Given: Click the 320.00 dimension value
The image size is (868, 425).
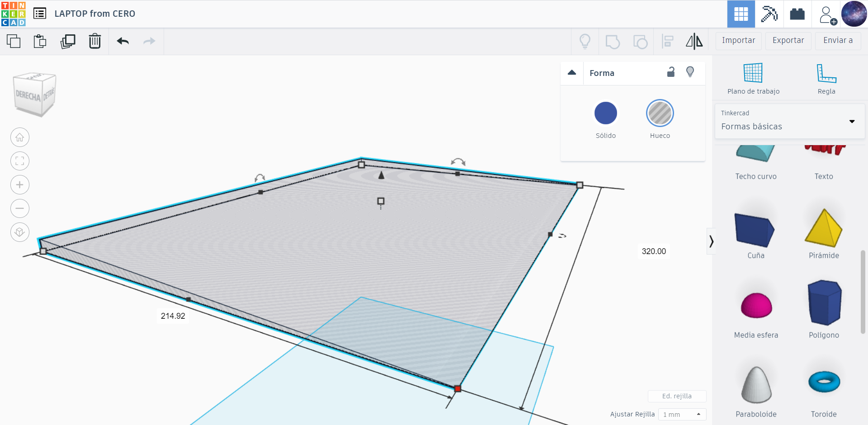Looking at the screenshot, I should coord(654,251).
